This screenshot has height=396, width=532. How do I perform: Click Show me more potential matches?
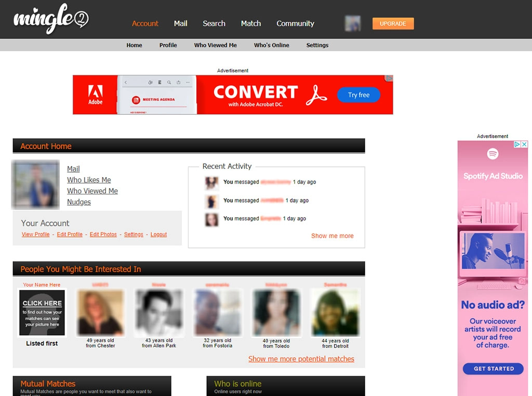301,359
